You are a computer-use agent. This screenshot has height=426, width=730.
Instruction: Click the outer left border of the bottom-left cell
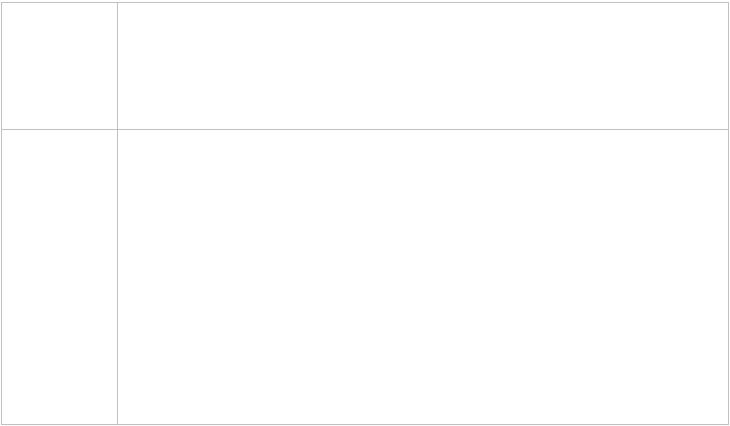click(1, 276)
